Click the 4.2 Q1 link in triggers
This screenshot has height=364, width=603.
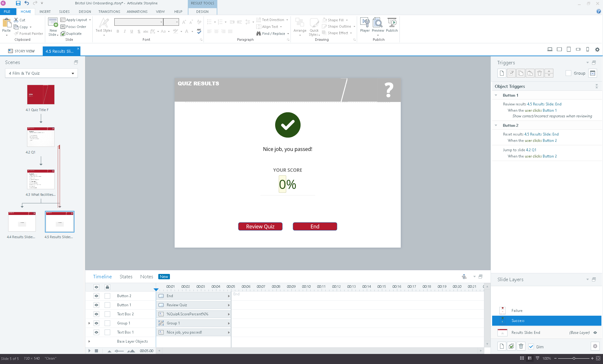531,150
